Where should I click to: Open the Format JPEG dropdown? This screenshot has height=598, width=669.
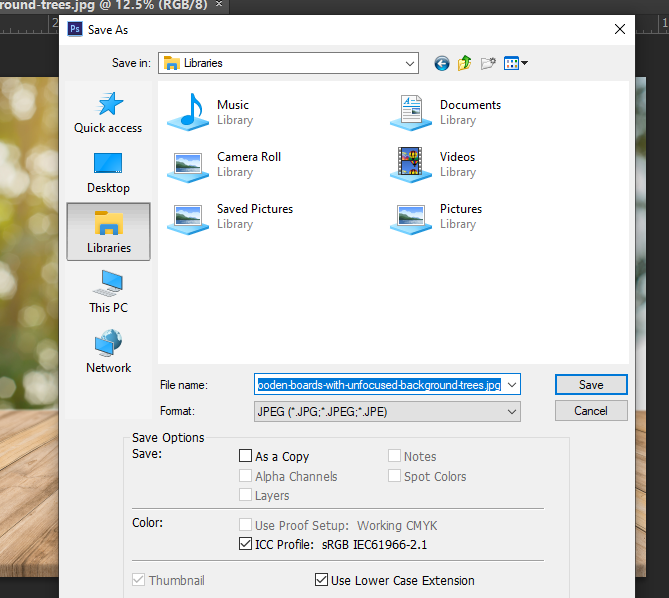tap(387, 412)
